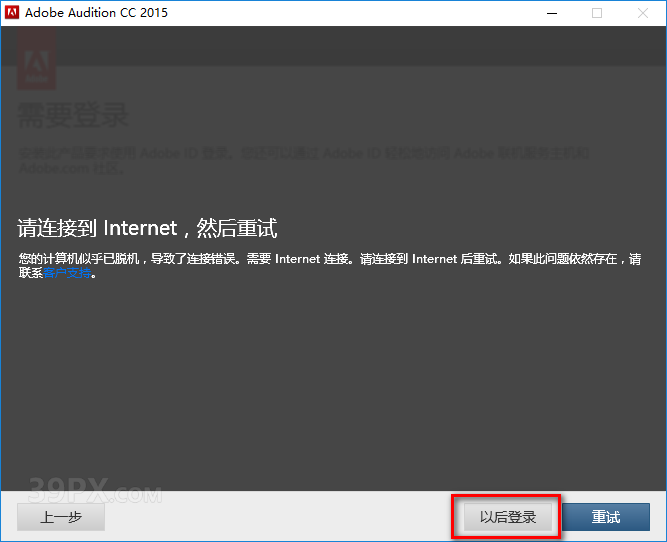667x542 pixels.
Task: Click the Adobe Audition CC 2015 window title
Action: 96,13
